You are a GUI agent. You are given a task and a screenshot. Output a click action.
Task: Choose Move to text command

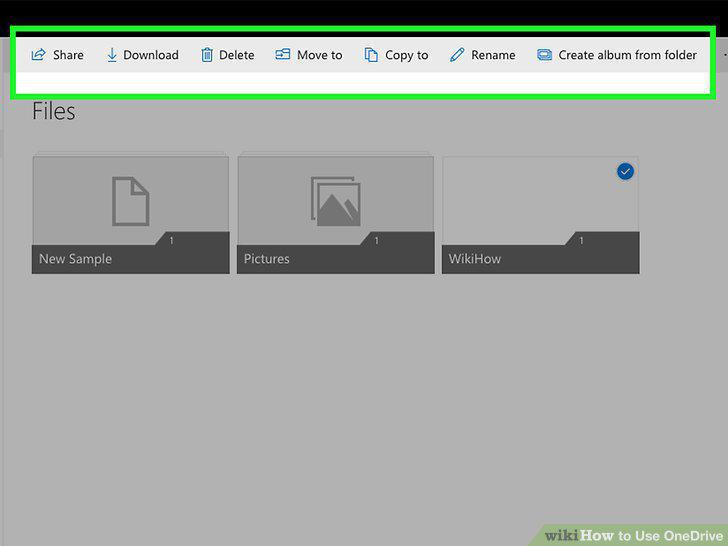[x=320, y=55]
